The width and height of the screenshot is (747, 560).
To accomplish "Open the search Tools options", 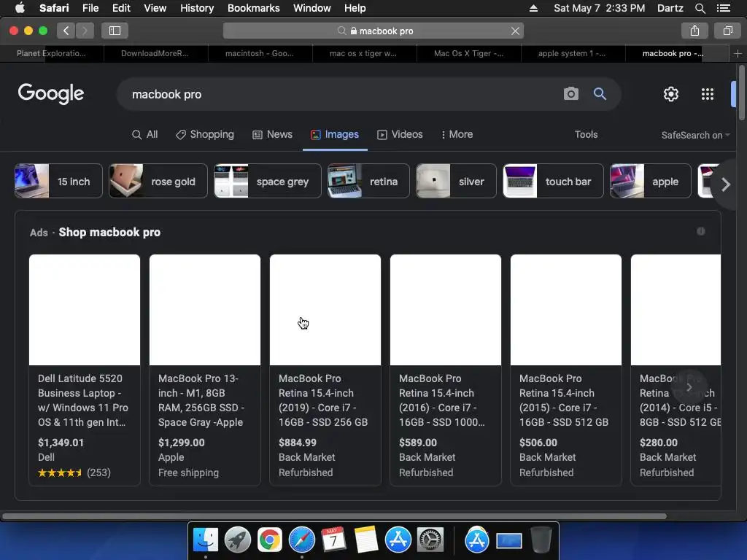I will coord(586,135).
